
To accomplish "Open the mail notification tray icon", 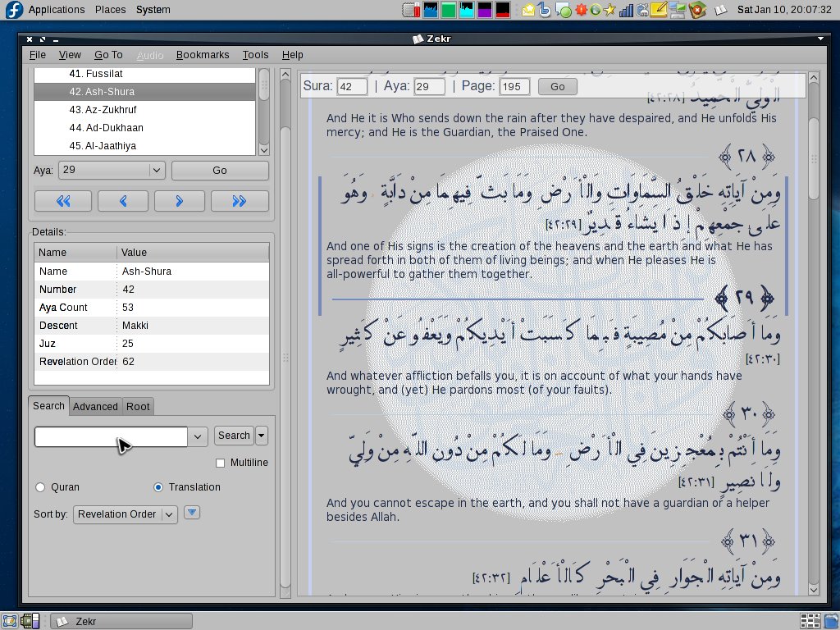I will pos(528,10).
